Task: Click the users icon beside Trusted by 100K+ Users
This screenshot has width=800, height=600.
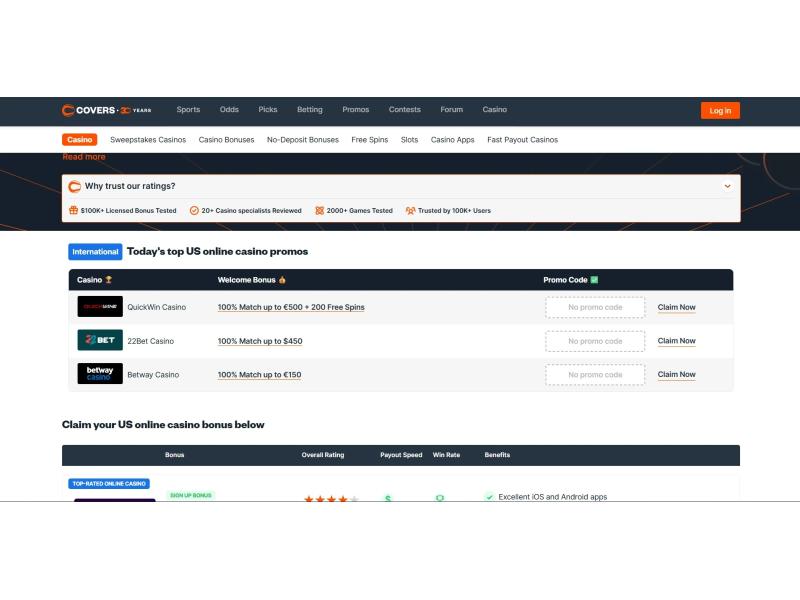Action: [410, 210]
